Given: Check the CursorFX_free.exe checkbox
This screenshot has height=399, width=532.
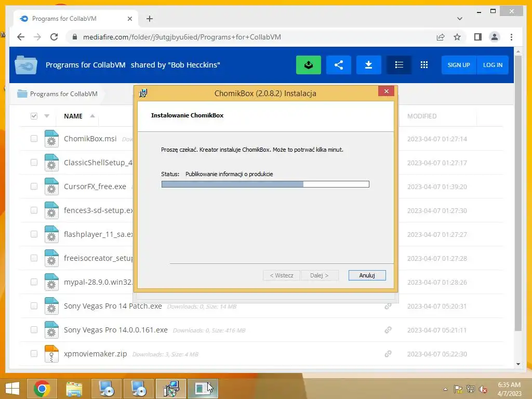Looking at the screenshot, I should pyautogui.click(x=34, y=187).
